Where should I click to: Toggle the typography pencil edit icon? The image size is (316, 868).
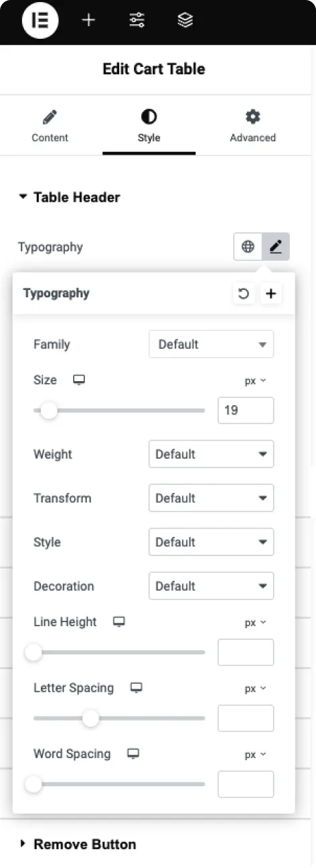(x=276, y=247)
